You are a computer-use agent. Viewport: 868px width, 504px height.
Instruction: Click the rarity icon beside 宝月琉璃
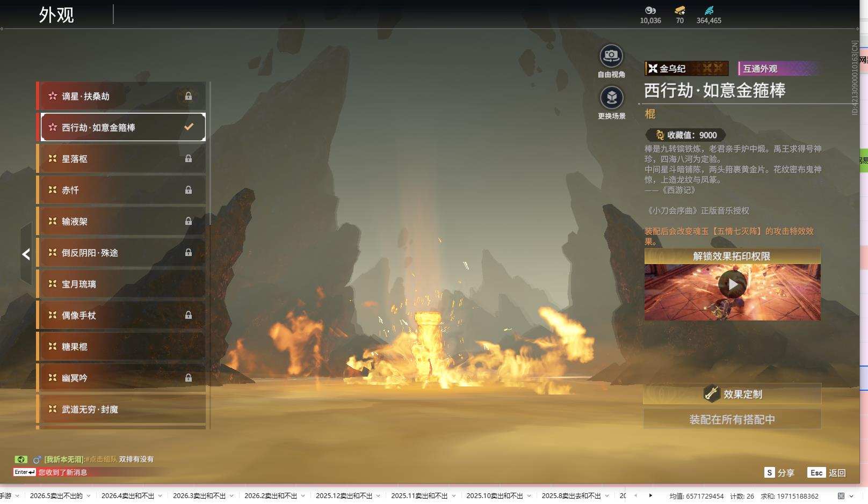(x=53, y=283)
